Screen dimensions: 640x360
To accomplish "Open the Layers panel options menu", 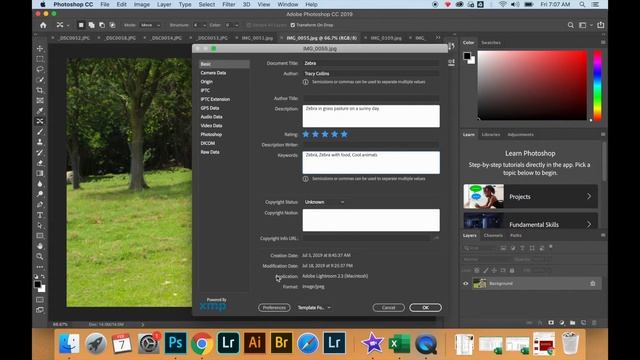I will (603, 236).
